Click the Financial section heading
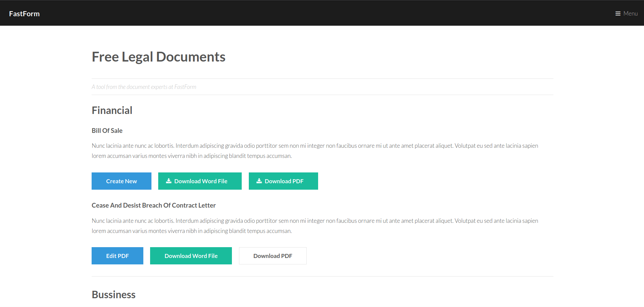This screenshot has height=307, width=644. (112, 110)
